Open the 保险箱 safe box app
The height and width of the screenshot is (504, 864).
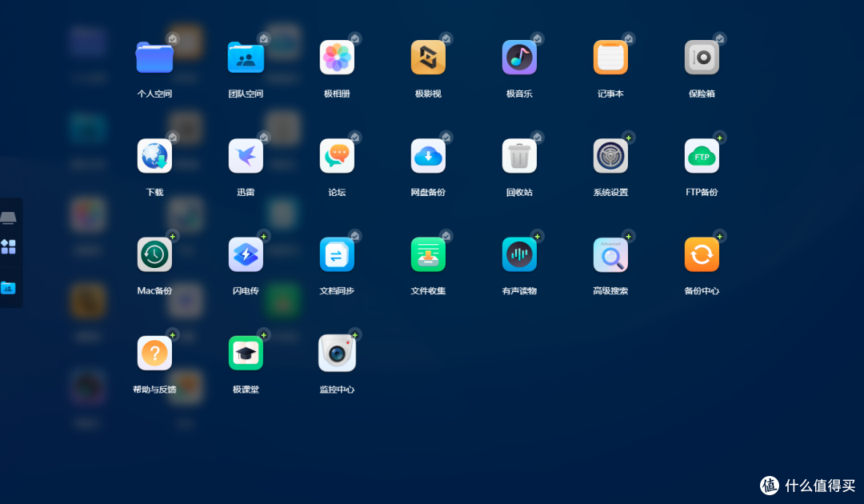(702, 58)
